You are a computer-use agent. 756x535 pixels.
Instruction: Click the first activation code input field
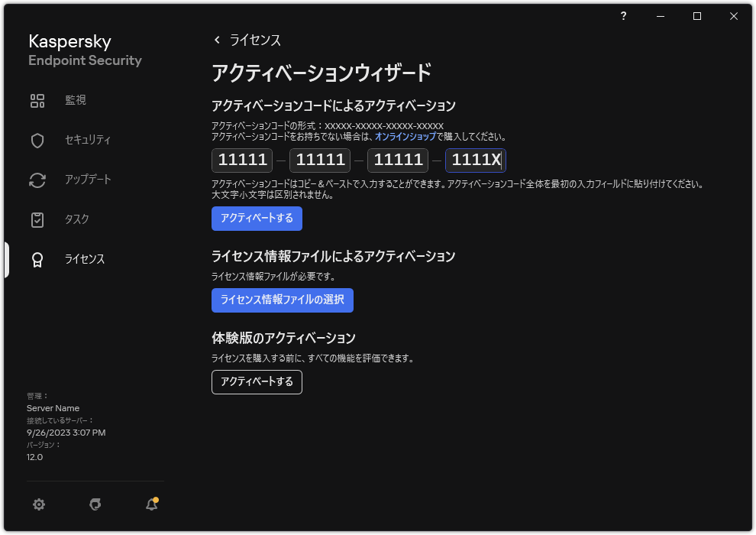[x=241, y=160]
